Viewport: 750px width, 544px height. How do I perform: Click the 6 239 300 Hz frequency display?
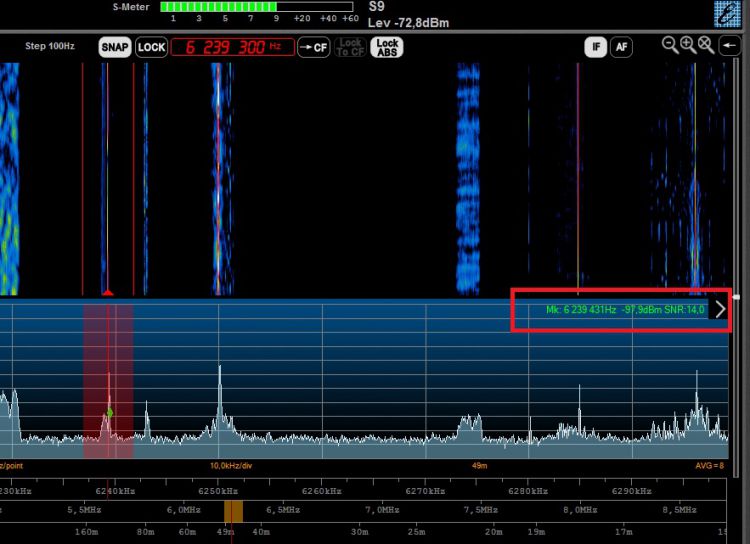point(232,47)
